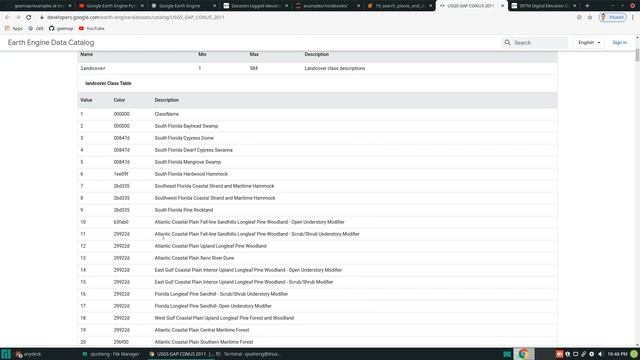
Task: Open the anydesk taskbar item
Action: (x=29, y=354)
